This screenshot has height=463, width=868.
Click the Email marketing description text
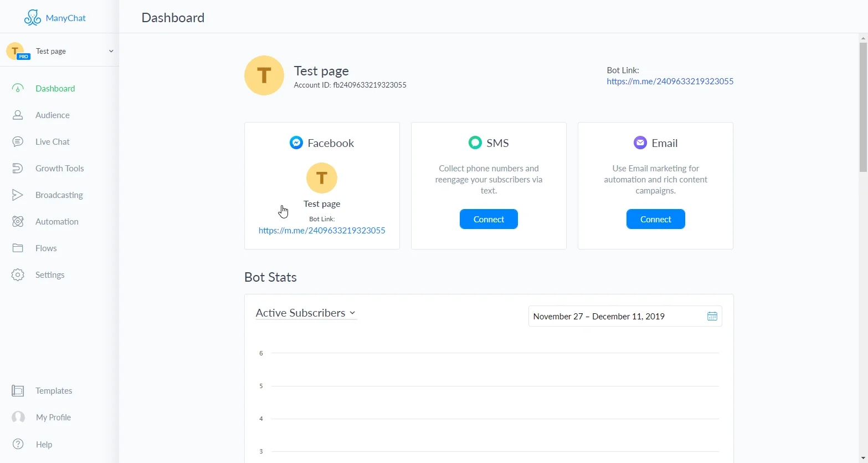click(x=656, y=179)
